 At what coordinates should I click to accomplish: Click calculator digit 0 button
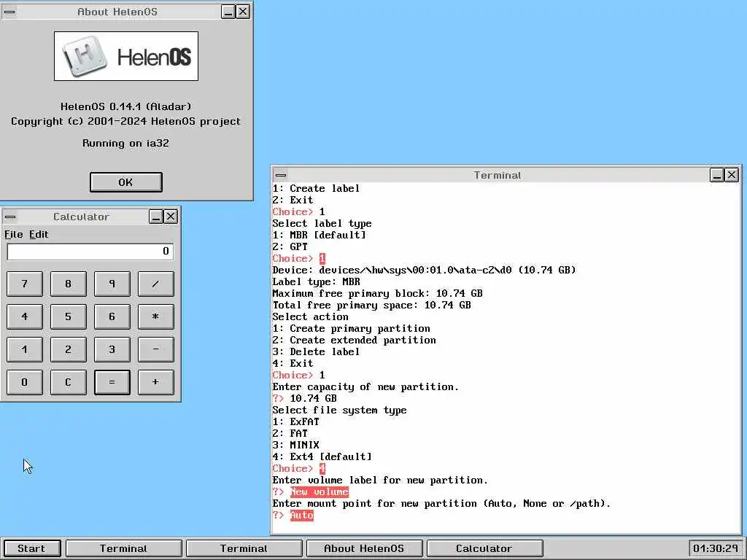(x=25, y=382)
